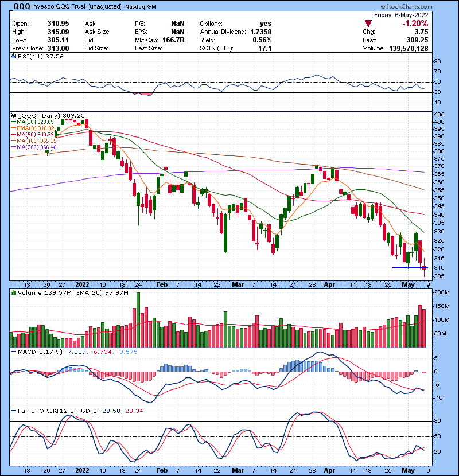Click the Last value 309.25 in header
This screenshot has width=459, height=476.
(417, 40)
